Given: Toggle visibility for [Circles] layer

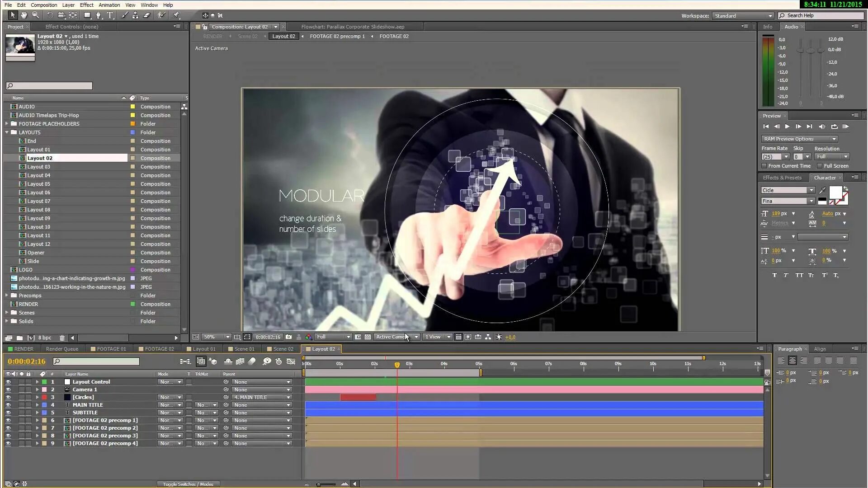Looking at the screenshot, I should [x=8, y=397].
